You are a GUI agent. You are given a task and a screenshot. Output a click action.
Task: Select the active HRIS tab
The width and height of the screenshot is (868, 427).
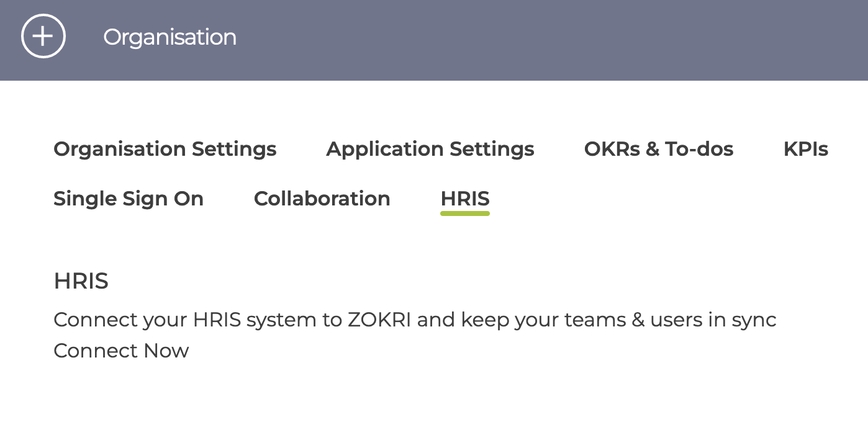[465, 199]
